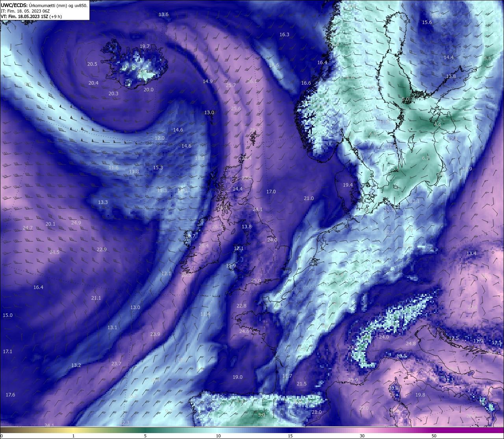Image resolution: width=504 pixels, height=439 pixels.
Task: Pick the 13.3 value label
Action: pyautogui.click(x=103, y=202)
